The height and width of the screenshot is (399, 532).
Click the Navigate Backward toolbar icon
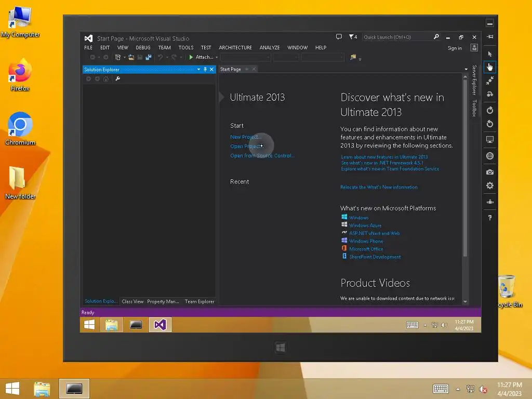(92, 57)
